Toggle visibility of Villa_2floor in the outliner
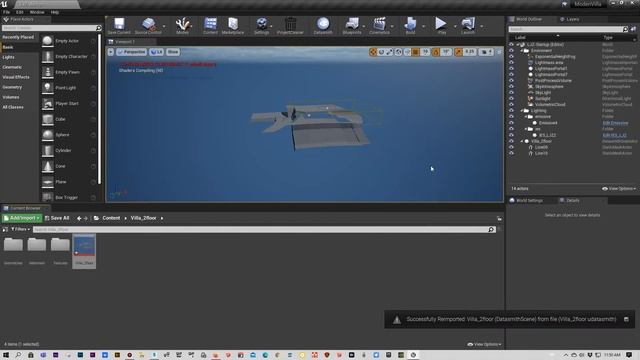Image resolution: width=640 pixels, height=360 pixels. coord(511,141)
